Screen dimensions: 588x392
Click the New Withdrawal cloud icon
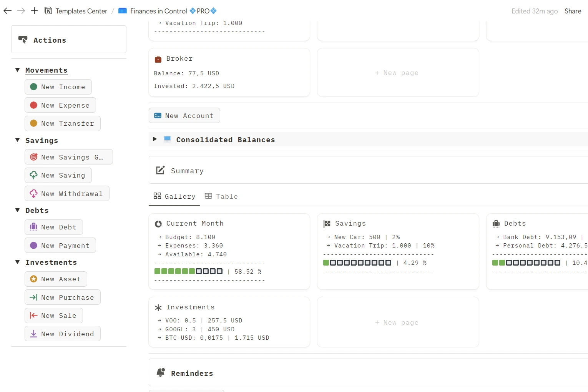pyautogui.click(x=34, y=194)
